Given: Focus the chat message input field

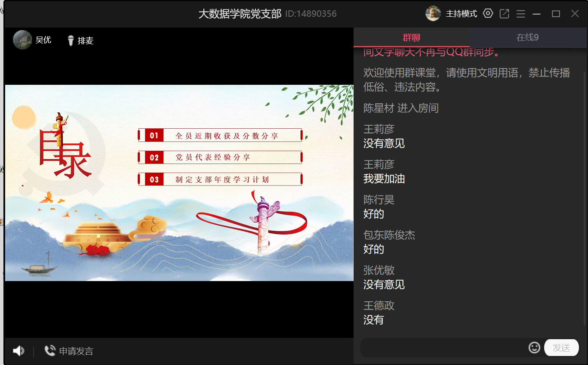Looking at the screenshot, I should 443,348.
